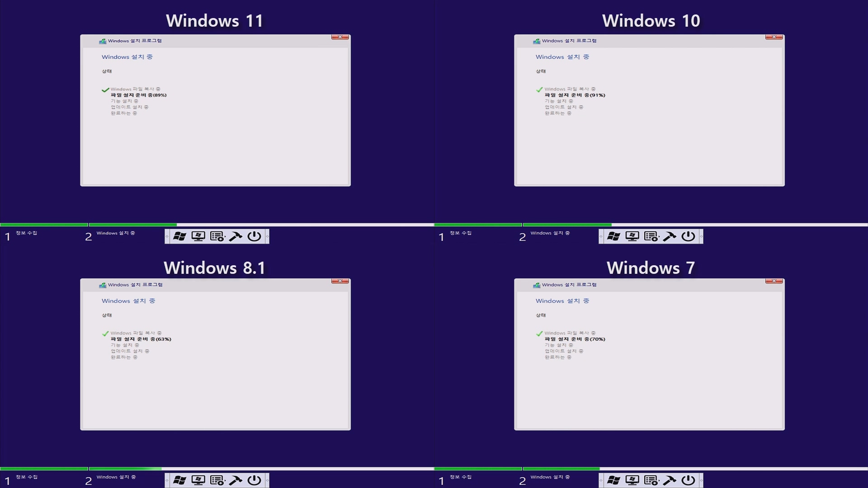Close the Windows 8.1 setup dialog
The image size is (868, 488).
click(340, 281)
